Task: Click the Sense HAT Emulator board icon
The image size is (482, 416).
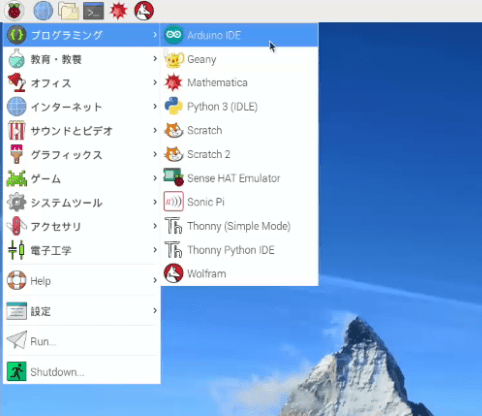Action: (173, 177)
